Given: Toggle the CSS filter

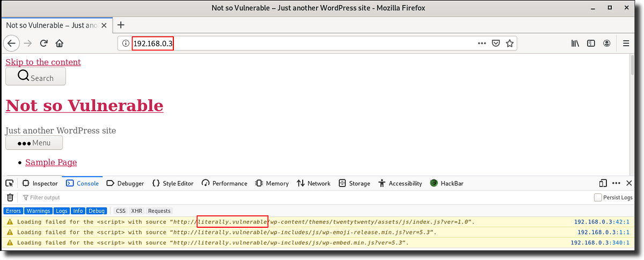Looking at the screenshot, I should [x=121, y=211].
